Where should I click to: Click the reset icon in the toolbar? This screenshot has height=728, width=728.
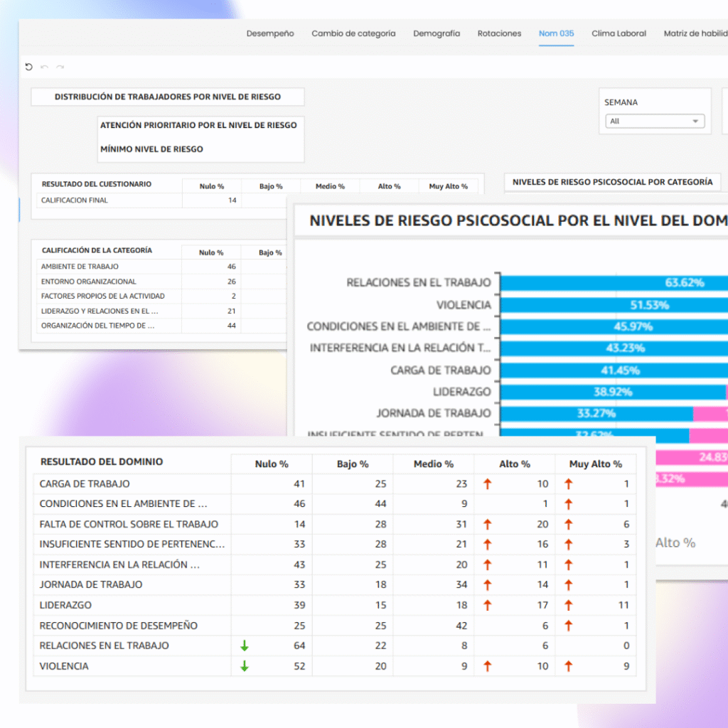click(x=29, y=67)
